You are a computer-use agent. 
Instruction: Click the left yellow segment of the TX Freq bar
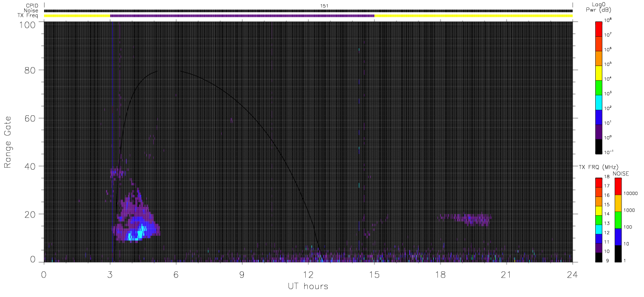point(77,16)
